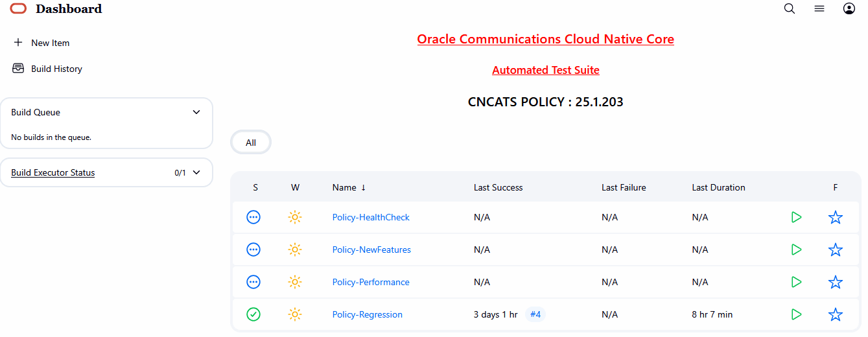Click Policy-Regression success status icon
Image resolution: width=868 pixels, height=337 pixels.
(x=253, y=314)
